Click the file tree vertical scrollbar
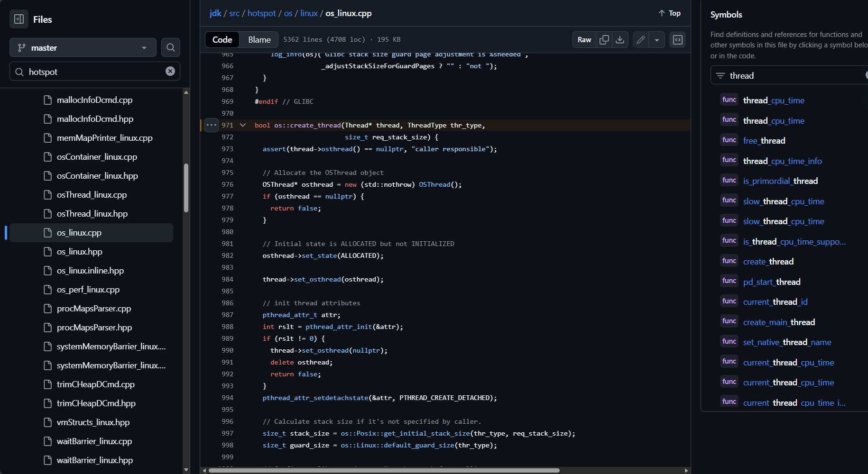 pyautogui.click(x=186, y=188)
